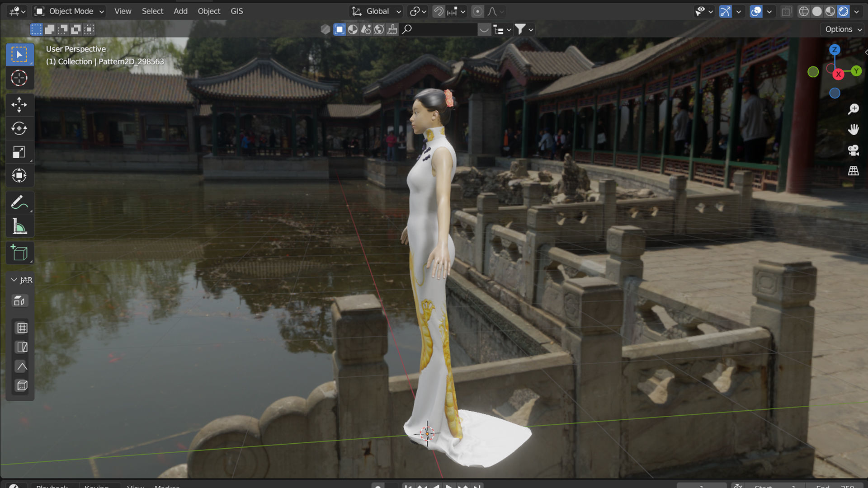The image size is (868, 488).
Task: Set selection mode to Set New
Action: point(36,29)
